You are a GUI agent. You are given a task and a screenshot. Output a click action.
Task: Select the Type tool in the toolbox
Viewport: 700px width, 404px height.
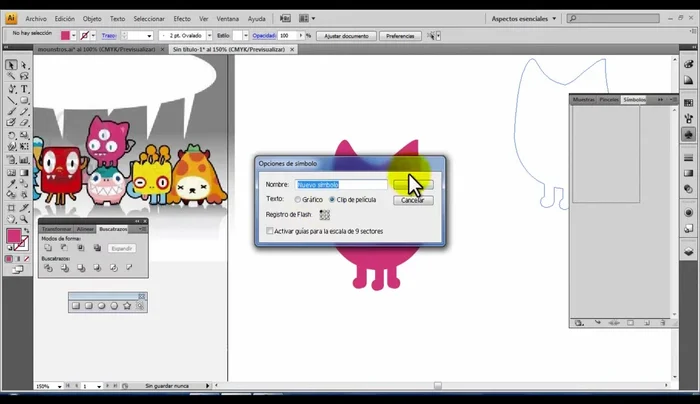pyautogui.click(x=24, y=89)
